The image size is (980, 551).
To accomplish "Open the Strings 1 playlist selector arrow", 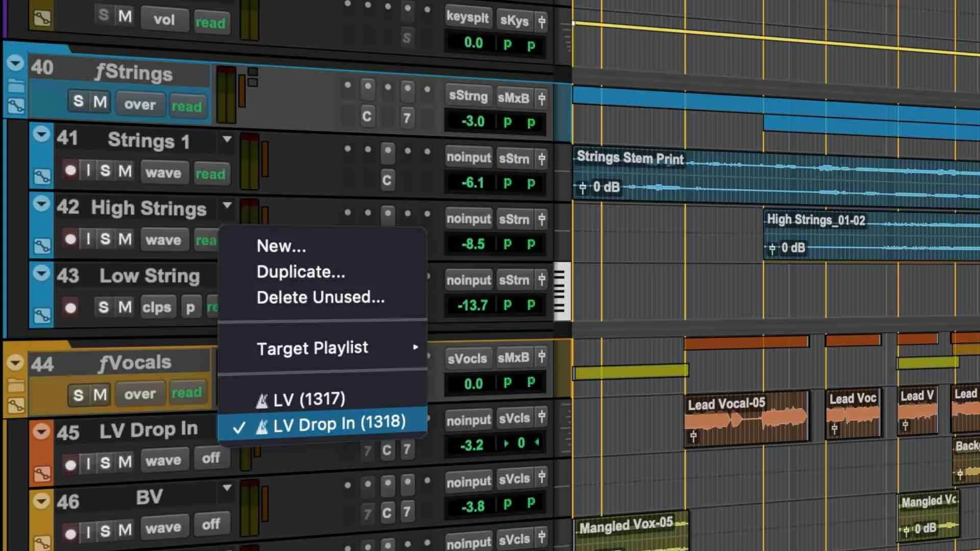I will tap(227, 139).
